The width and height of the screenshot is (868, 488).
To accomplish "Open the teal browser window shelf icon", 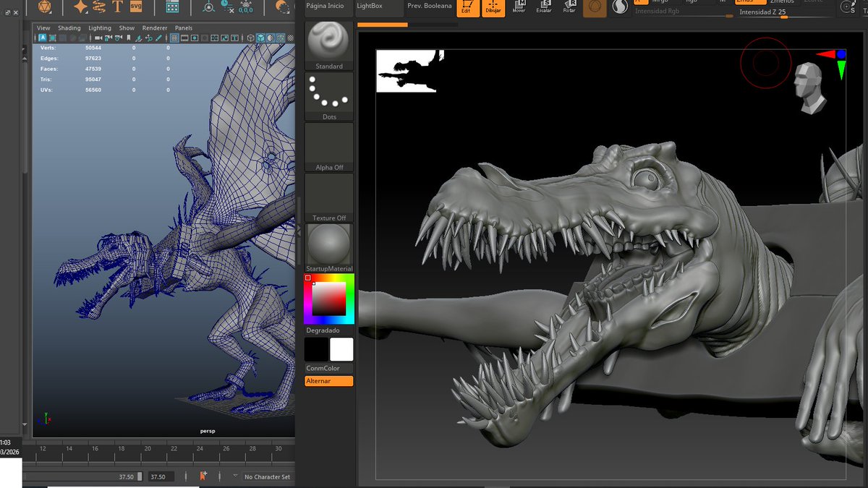I will (172, 7).
